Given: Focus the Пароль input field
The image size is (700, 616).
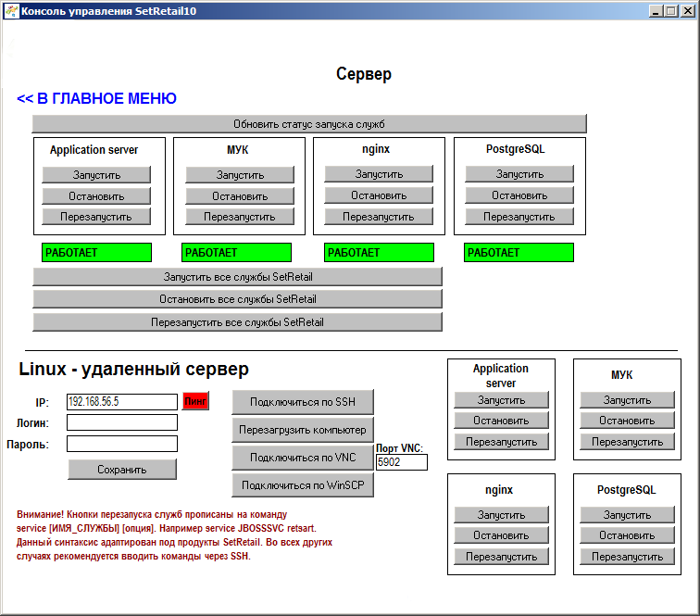Looking at the screenshot, I should pos(122,444).
